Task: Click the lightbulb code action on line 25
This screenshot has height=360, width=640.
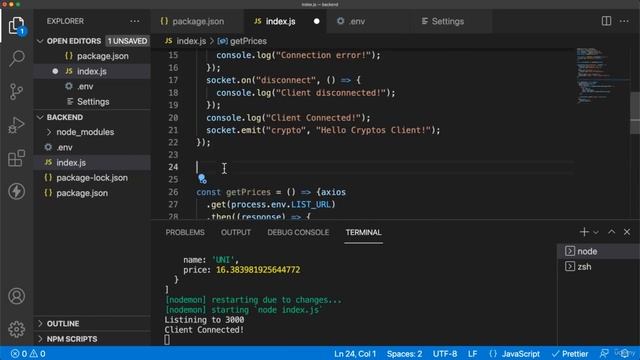Action: [x=202, y=178]
